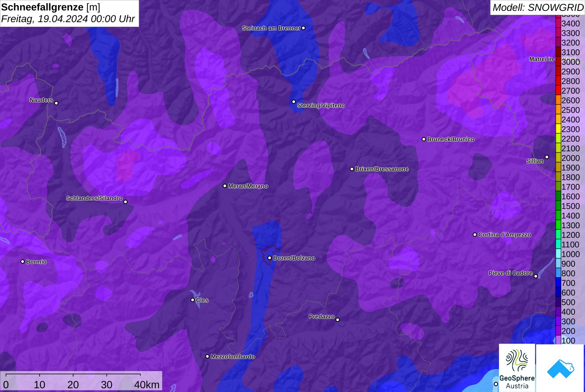The image size is (585, 392).
Task: Select the yellow legend swatch for 2200
Action: point(558,139)
